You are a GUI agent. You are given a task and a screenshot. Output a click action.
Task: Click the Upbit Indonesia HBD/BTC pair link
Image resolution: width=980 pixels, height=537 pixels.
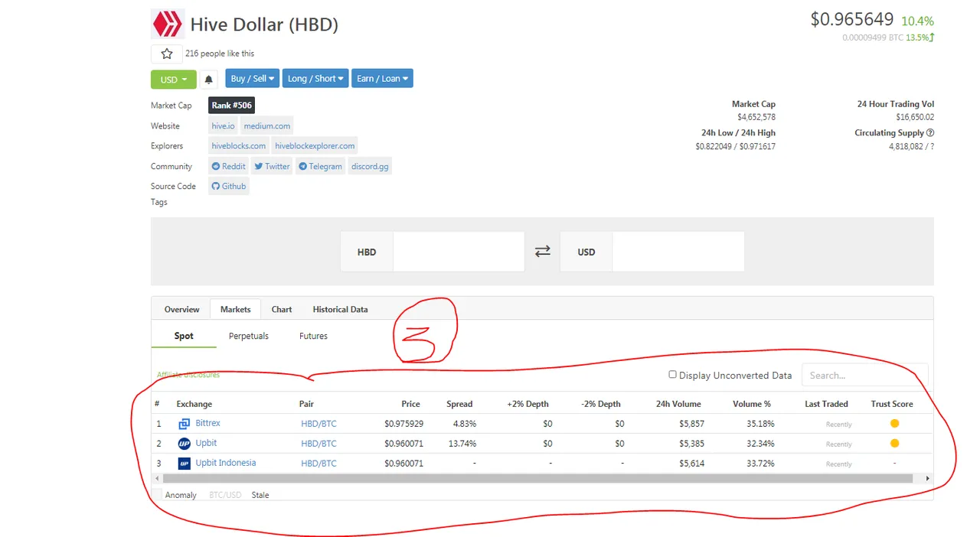coord(318,464)
